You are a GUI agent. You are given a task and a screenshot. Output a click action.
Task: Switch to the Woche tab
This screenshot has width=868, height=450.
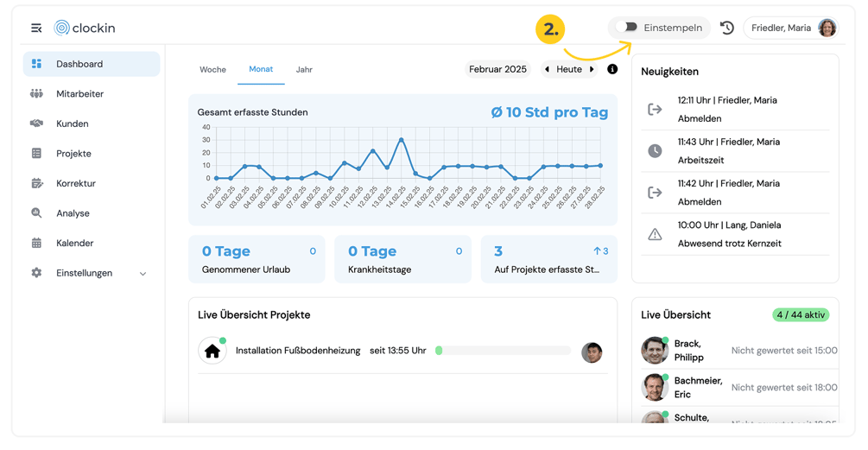click(212, 70)
